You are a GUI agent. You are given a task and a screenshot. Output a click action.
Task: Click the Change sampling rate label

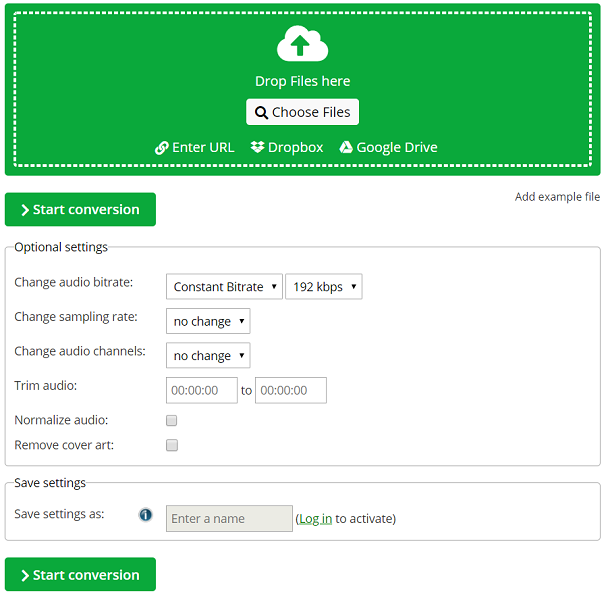click(76, 317)
